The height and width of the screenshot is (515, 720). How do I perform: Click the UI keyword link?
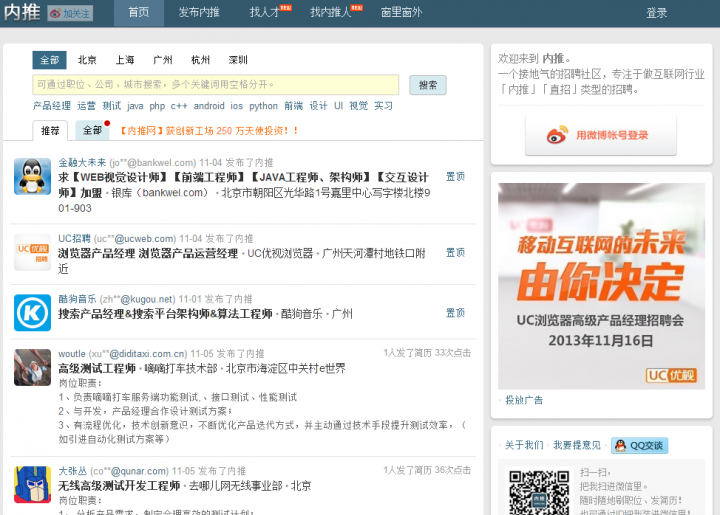pos(338,106)
